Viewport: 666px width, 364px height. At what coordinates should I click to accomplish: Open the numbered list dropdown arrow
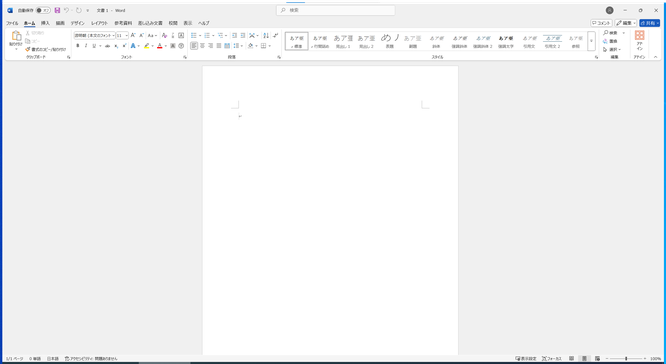click(x=213, y=36)
